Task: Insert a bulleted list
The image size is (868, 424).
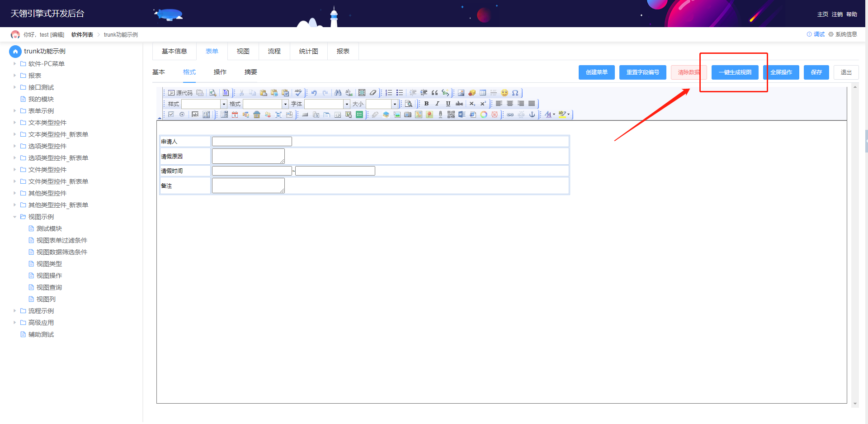Action: 400,93
